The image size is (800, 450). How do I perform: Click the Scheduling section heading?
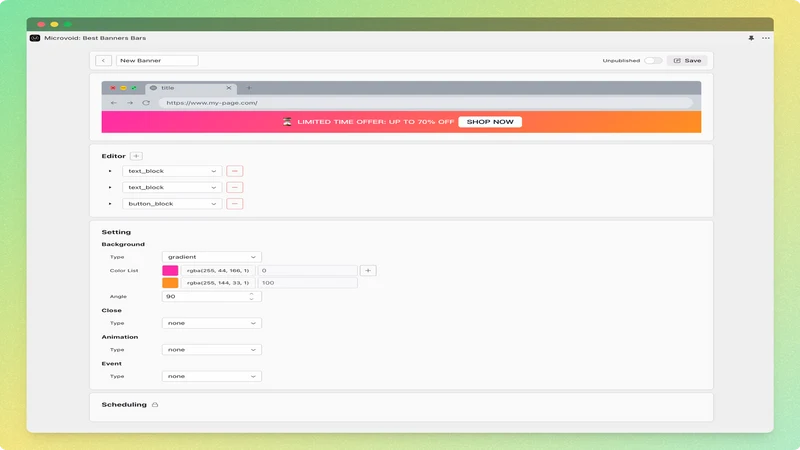pyautogui.click(x=124, y=405)
